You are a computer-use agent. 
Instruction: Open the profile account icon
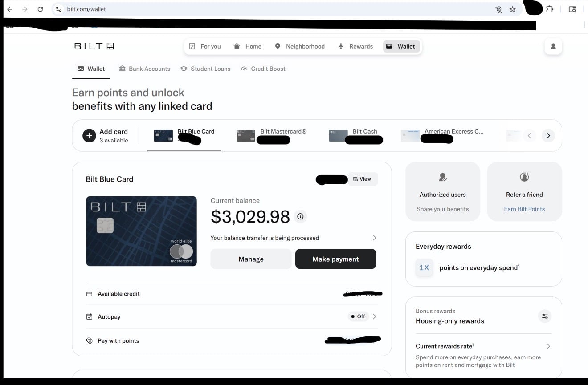coord(553,46)
